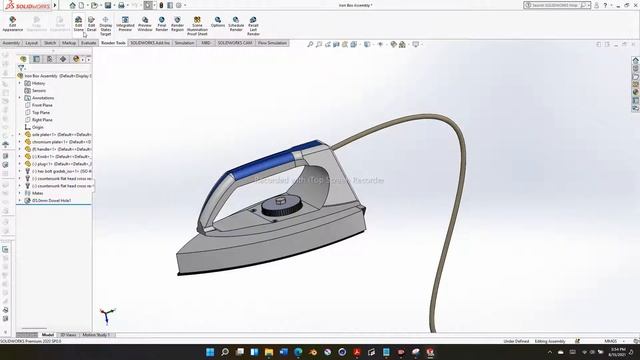
Task: Open the Motion Study 1 tab
Action: click(96, 335)
